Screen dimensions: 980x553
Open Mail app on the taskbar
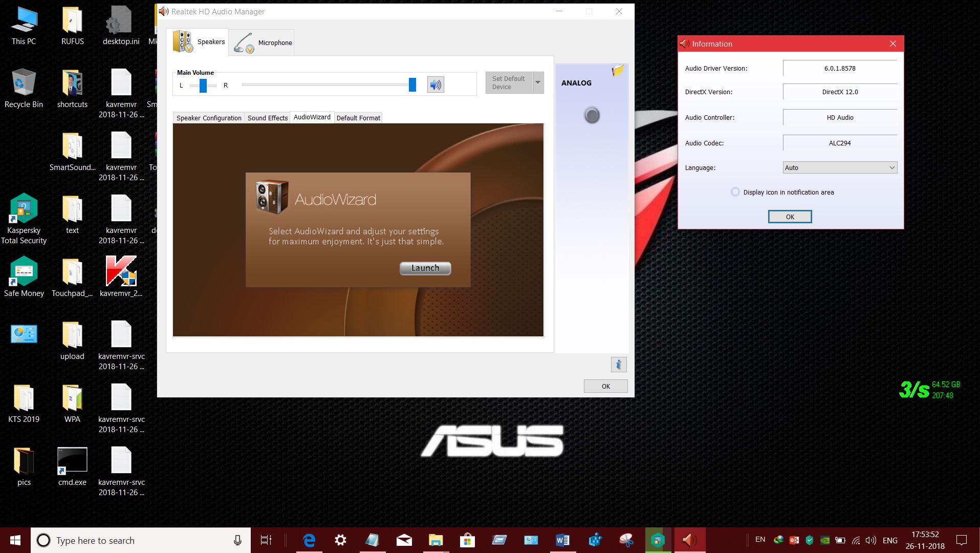pos(404,540)
